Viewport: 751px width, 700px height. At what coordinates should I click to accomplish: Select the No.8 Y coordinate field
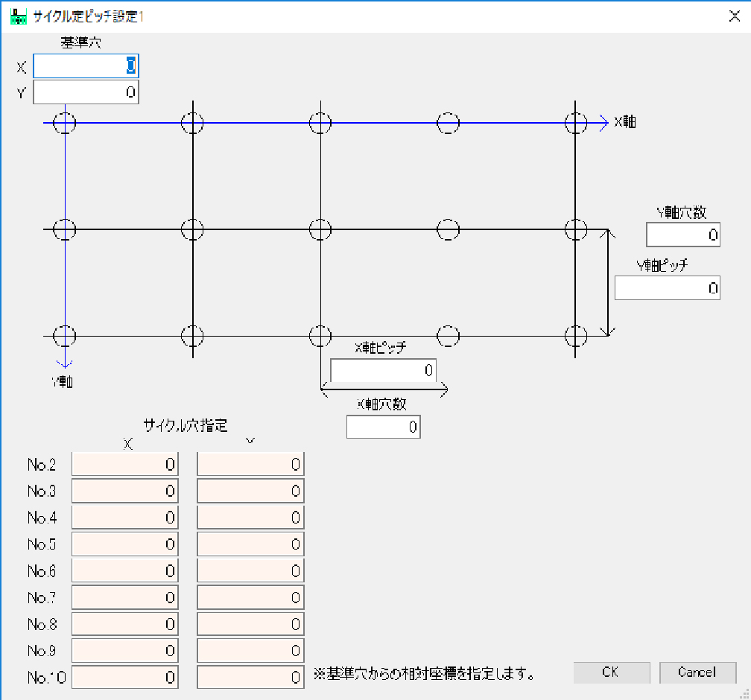click(250, 623)
